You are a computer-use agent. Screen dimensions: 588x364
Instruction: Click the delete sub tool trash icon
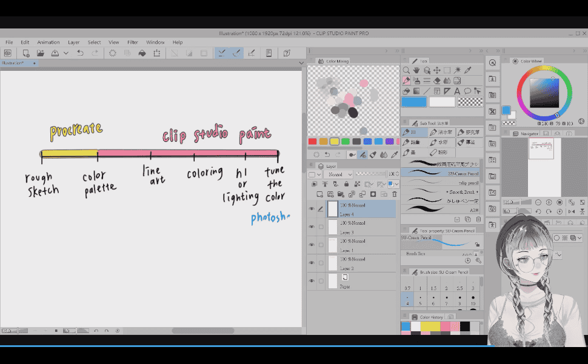point(478,219)
